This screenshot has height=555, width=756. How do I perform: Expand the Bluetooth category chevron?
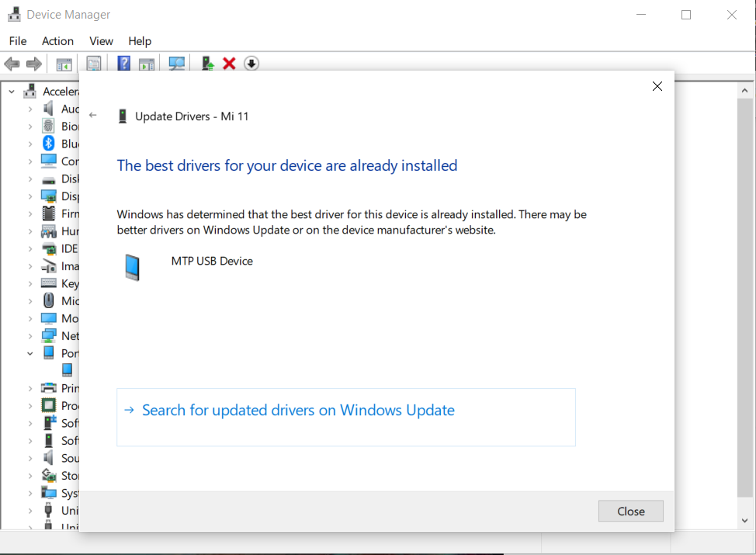click(30, 144)
